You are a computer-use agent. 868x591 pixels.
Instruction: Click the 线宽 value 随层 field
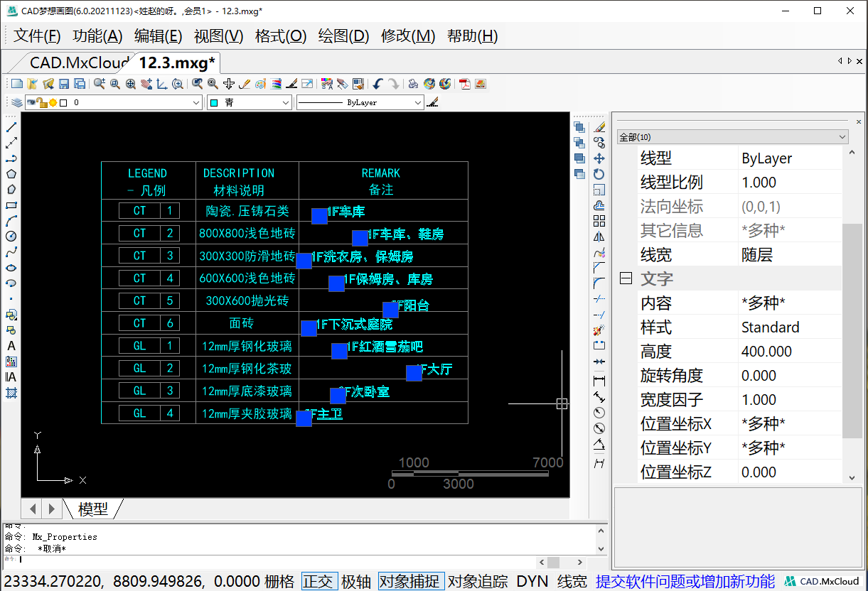pos(790,255)
